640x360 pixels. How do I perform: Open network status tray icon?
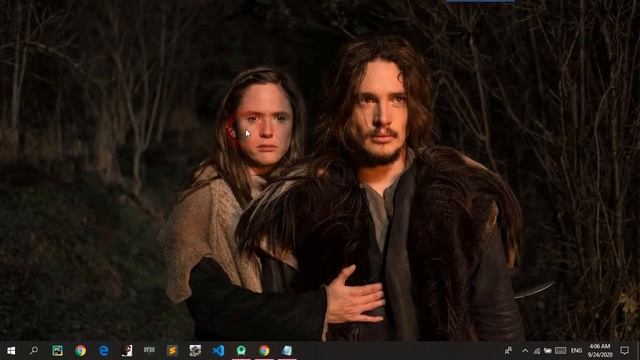click(x=537, y=351)
